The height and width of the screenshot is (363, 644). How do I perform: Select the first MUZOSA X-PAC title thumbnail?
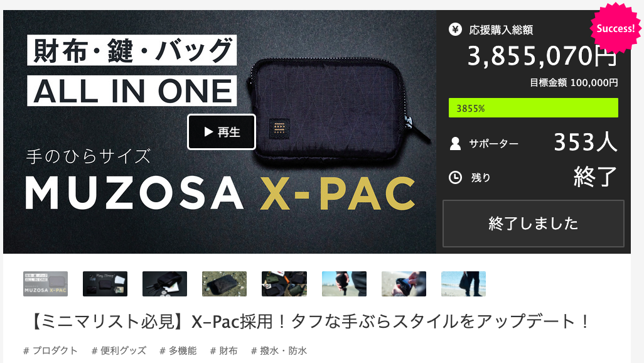click(x=46, y=284)
